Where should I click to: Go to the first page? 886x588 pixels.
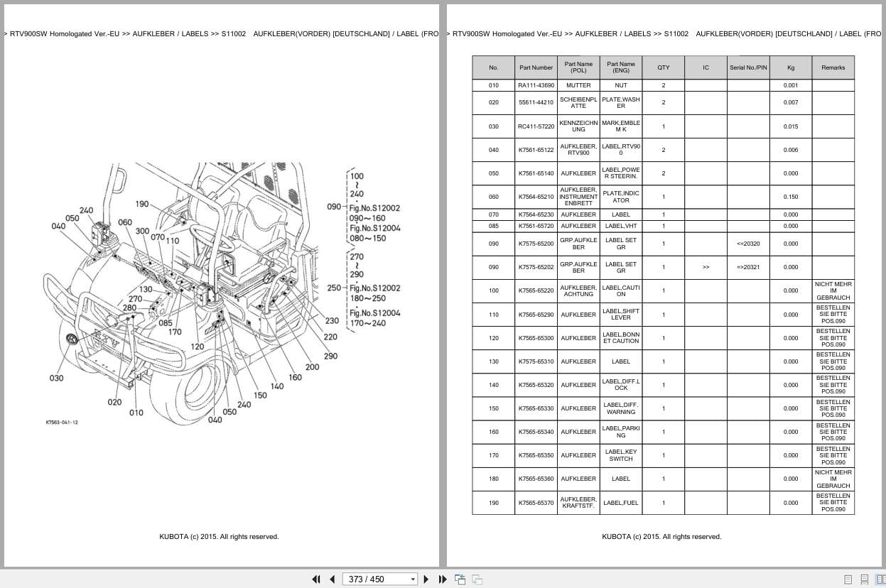click(x=316, y=579)
